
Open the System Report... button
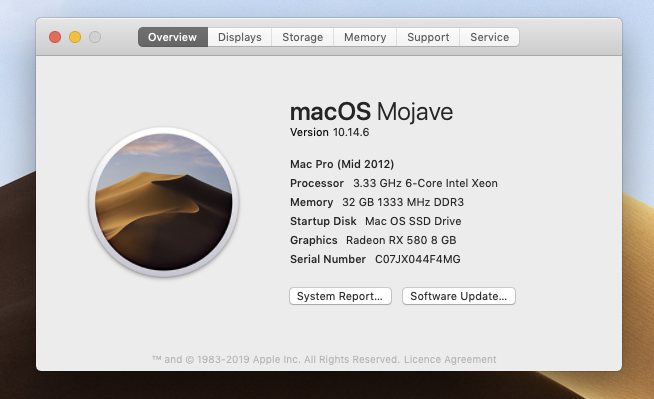click(340, 296)
